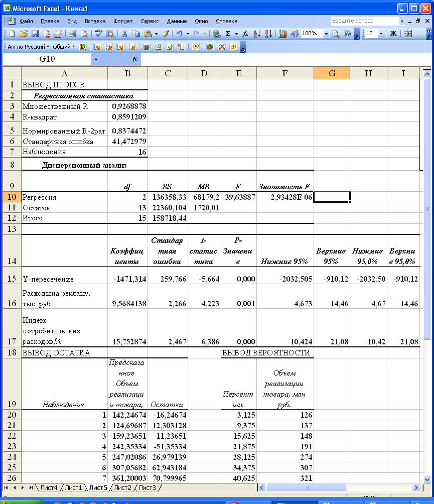Click the Merge and Center icon
This screenshot has height=504, width=434.
click(x=408, y=34)
